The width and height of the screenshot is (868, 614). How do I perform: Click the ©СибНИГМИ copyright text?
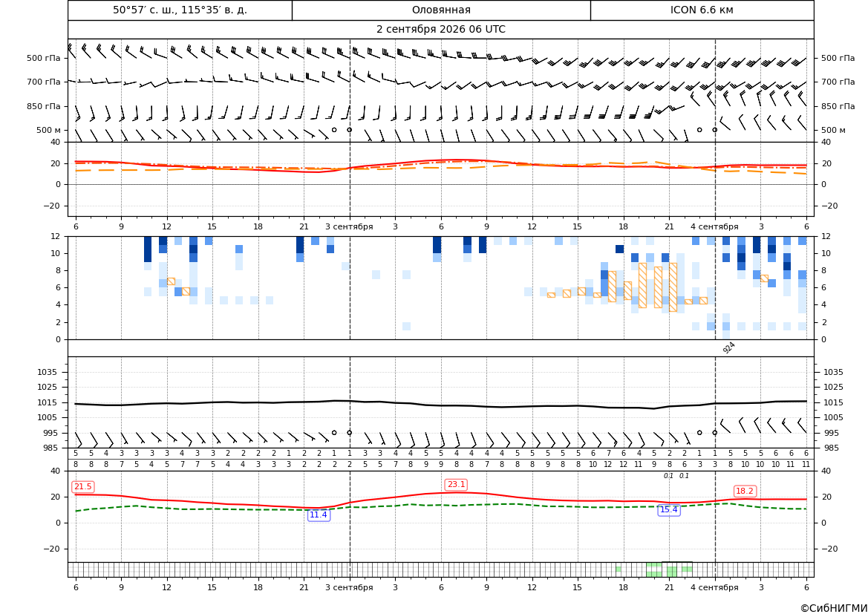point(834,608)
